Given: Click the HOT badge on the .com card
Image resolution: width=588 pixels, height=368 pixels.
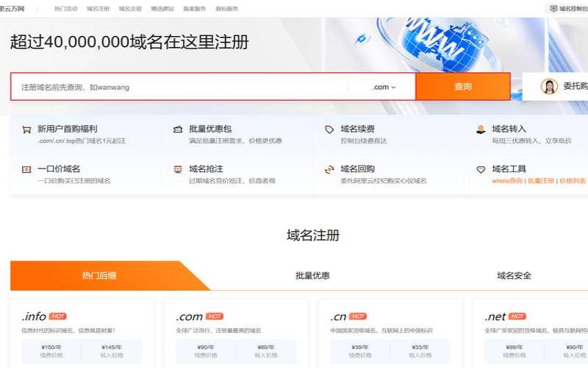Looking at the screenshot, I should point(215,316).
